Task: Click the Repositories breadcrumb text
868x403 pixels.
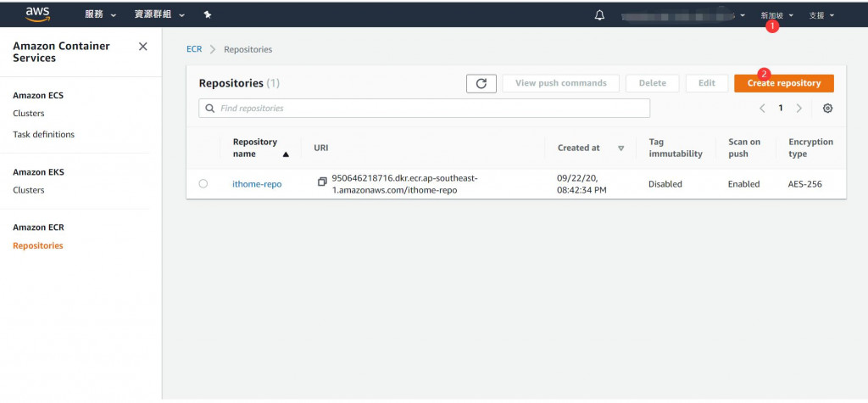Action: click(x=248, y=49)
